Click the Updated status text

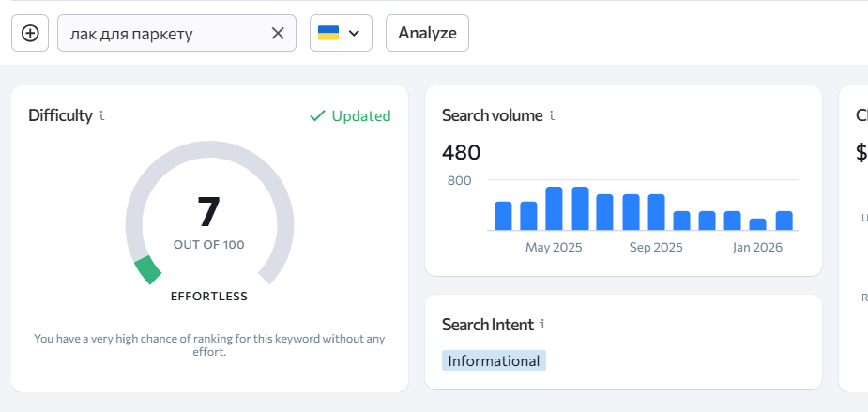click(361, 116)
